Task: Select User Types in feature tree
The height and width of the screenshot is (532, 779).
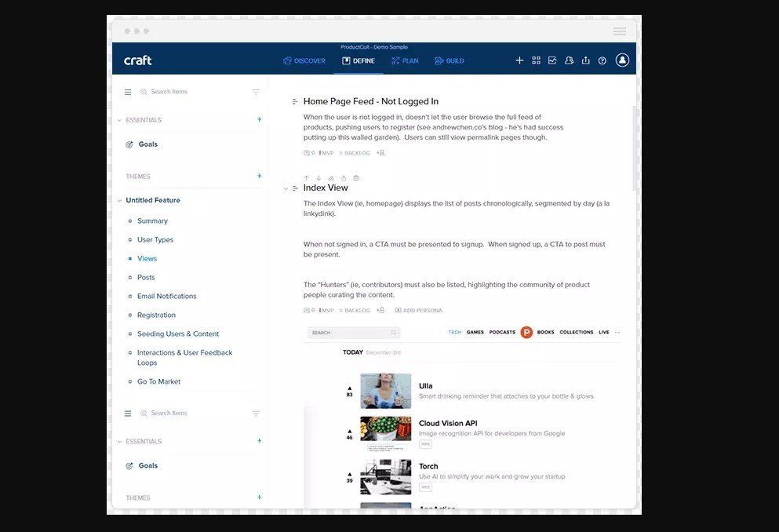Action: click(x=155, y=240)
